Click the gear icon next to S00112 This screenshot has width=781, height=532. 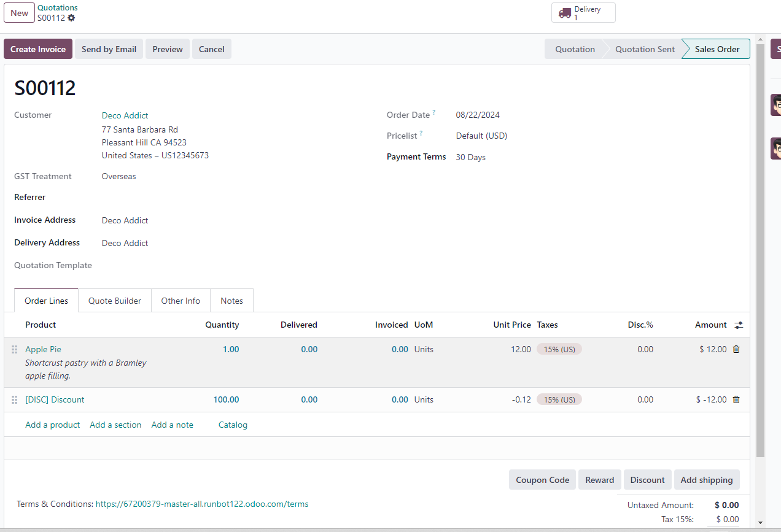[71, 18]
